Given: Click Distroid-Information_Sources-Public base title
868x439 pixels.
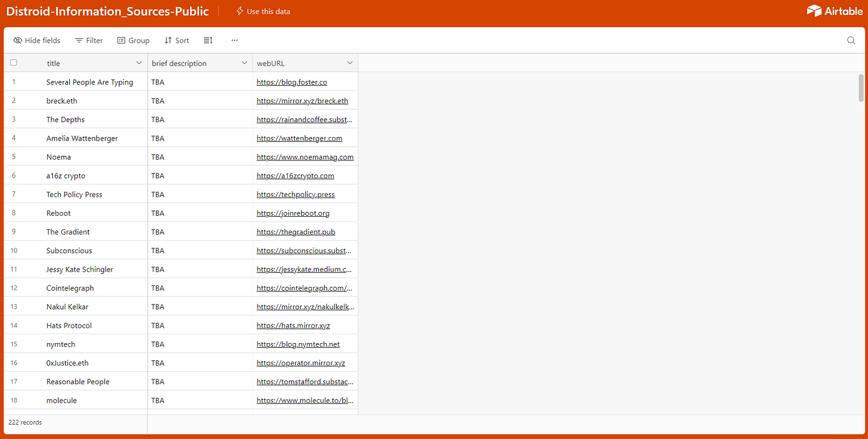Looking at the screenshot, I should [107, 11].
